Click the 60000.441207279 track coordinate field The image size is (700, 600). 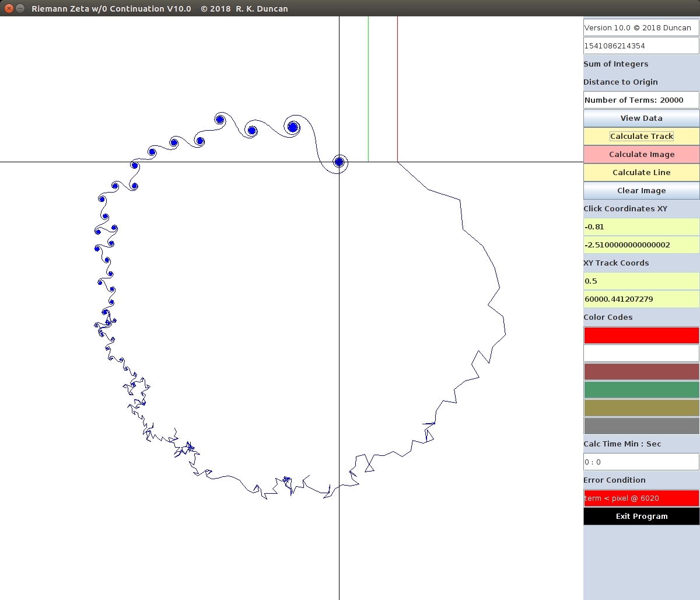641,299
